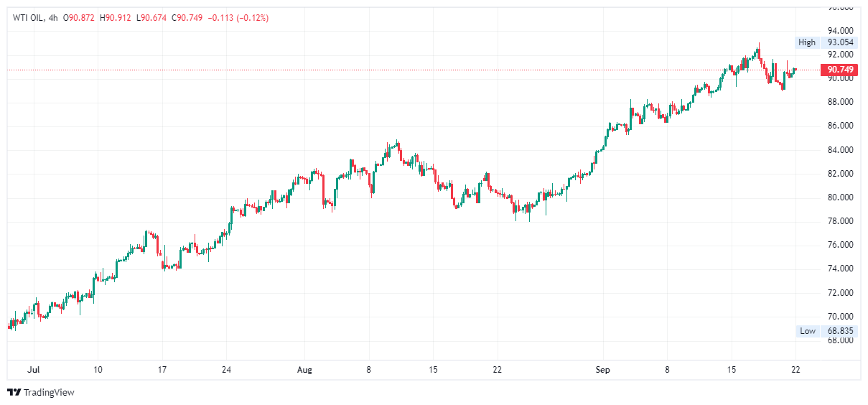Click the TradingView text link
This screenshot has width=868, height=405.
click(x=49, y=393)
